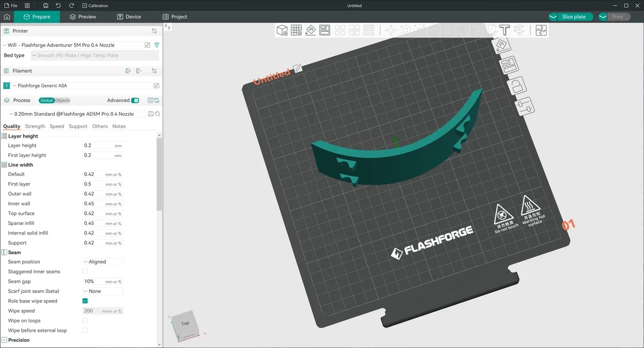Screen dimensions: 644x348
Task: Open 0.20mm Standard process preset dropdown
Action: (x=76, y=114)
